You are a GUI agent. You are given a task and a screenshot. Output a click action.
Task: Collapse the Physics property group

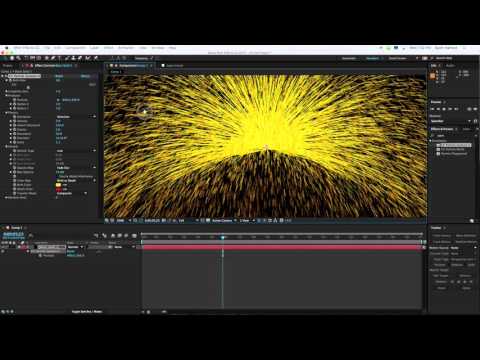[6, 113]
